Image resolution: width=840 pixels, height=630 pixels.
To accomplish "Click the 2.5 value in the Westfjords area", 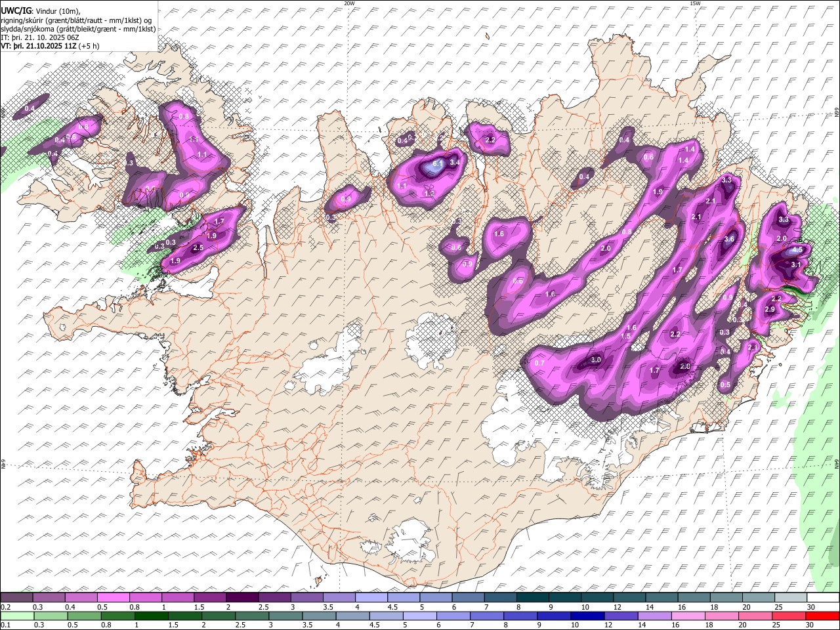I will pyautogui.click(x=198, y=248).
